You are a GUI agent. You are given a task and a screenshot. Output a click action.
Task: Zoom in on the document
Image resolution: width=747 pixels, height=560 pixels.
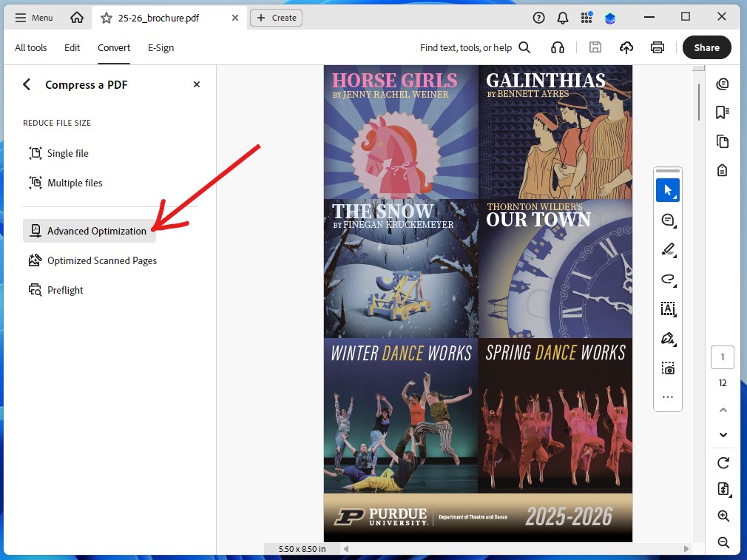pos(723,516)
